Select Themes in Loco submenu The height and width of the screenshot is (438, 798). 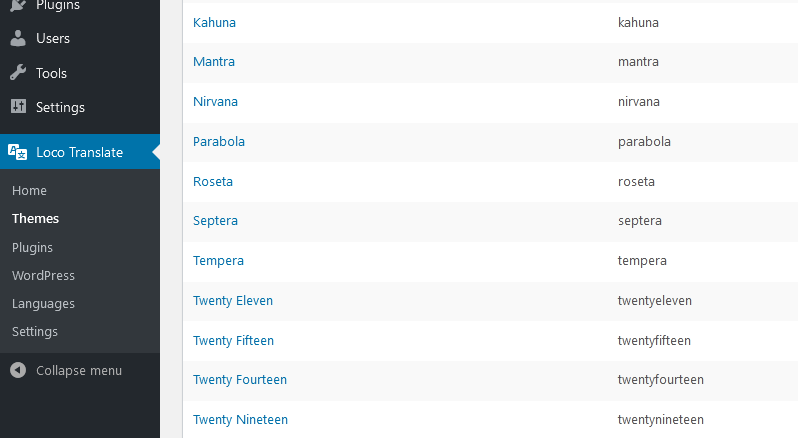point(36,218)
